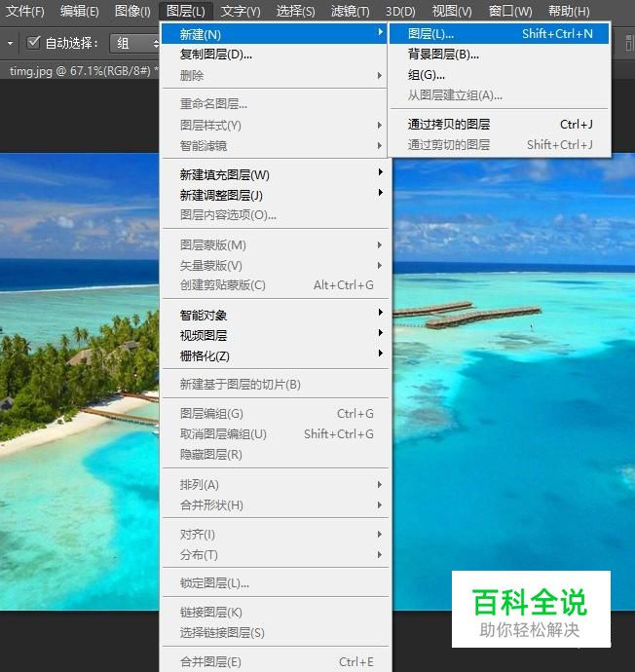Open the 文件(F) menu
The image size is (635, 672).
25,11
